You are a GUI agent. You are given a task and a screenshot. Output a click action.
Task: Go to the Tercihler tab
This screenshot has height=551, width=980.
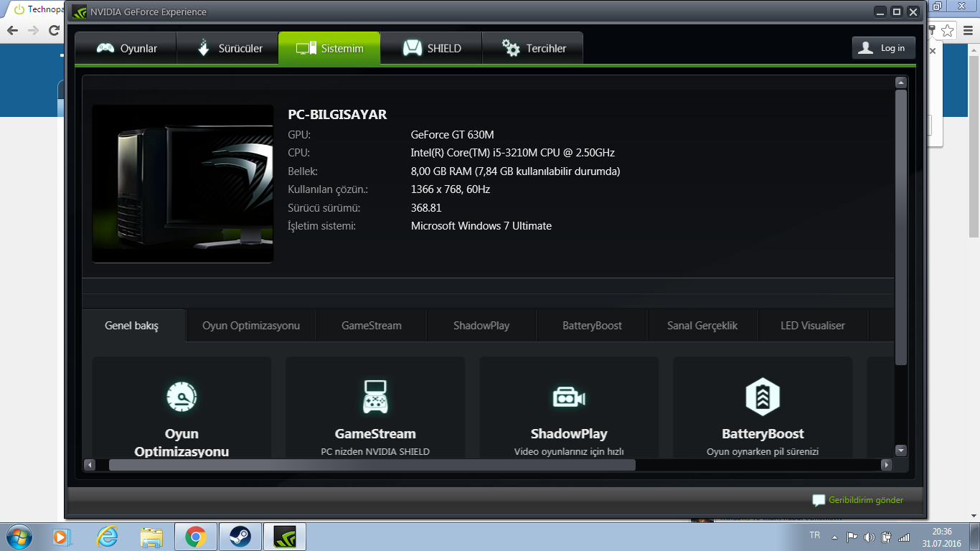click(532, 48)
